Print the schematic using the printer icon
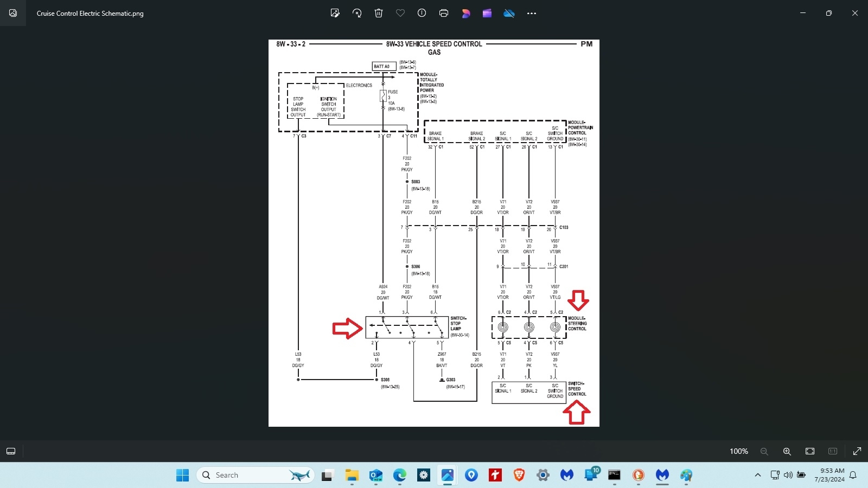This screenshot has width=868, height=488. click(444, 13)
